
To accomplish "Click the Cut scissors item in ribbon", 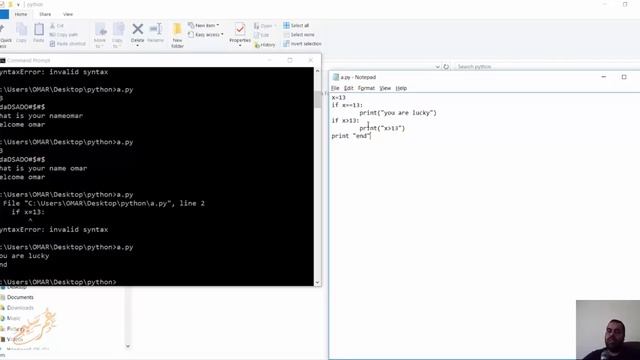I will (57, 26).
